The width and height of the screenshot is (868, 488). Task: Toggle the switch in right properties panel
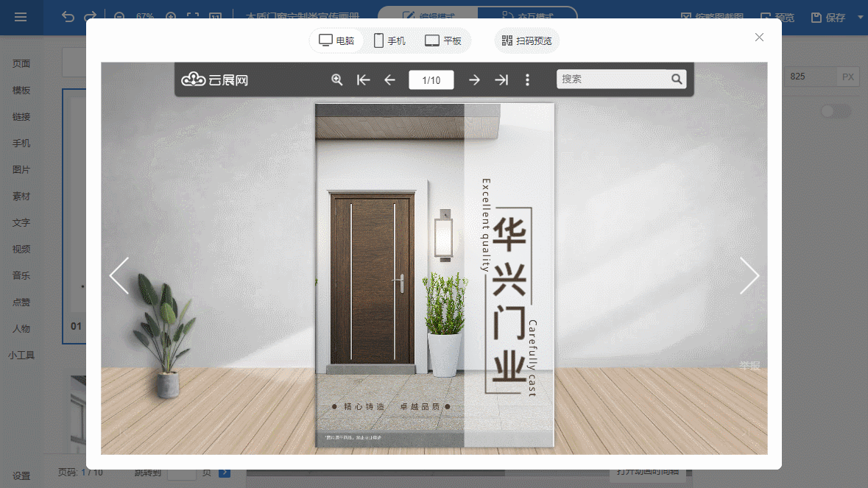click(836, 111)
